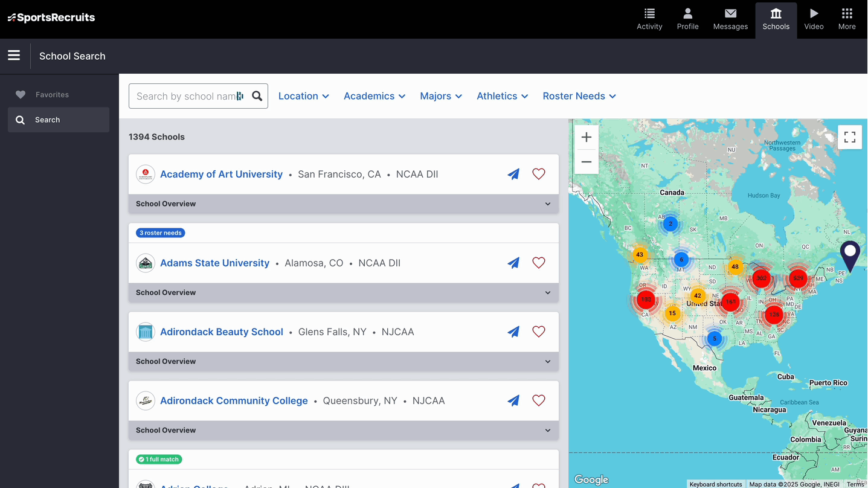Click the blue map cluster labeled 6
This screenshot has width=868, height=488.
click(681, 260)
